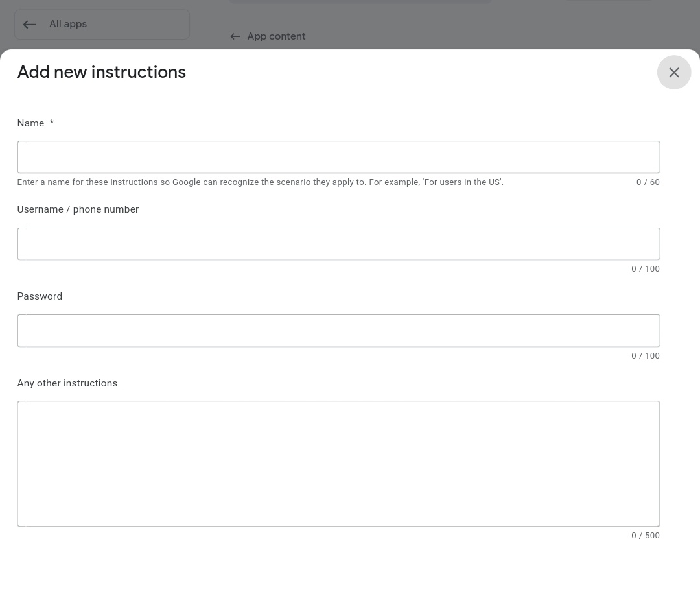Click the Any other instructions text area
Viewport: 700px width, 592px height.
[x=338, y=463]
